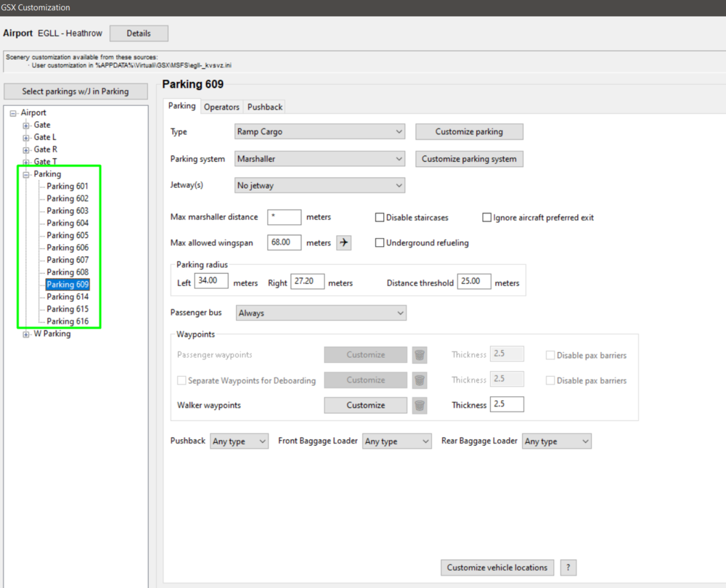Tick Ignore aircraft preferred exit checkbox
The width and height of the screenshot is (726, 588).
tap(487, 218)
